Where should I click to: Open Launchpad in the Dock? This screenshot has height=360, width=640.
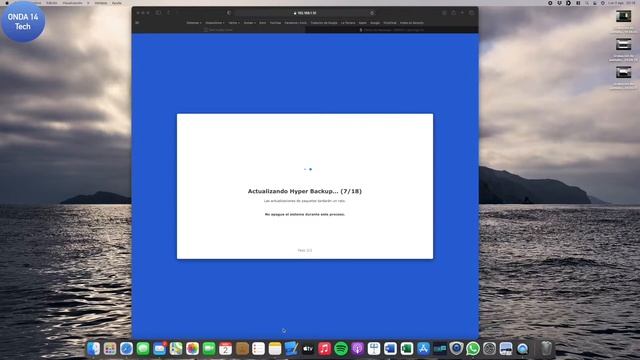[x=110, y=349]
